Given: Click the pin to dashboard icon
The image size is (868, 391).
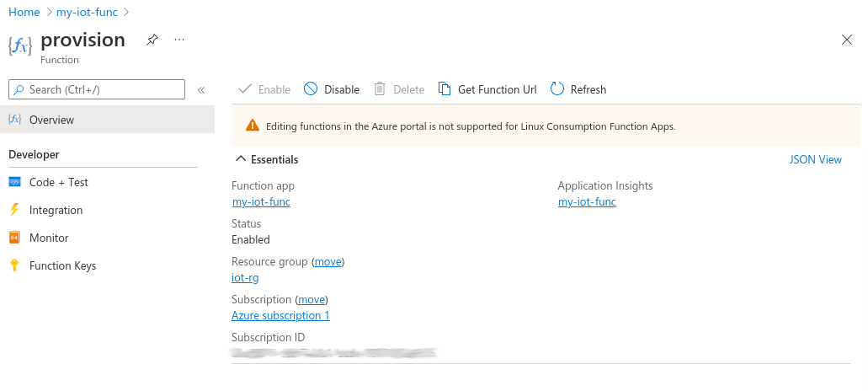Looking at the screenshot, I should tap(152, 40).
